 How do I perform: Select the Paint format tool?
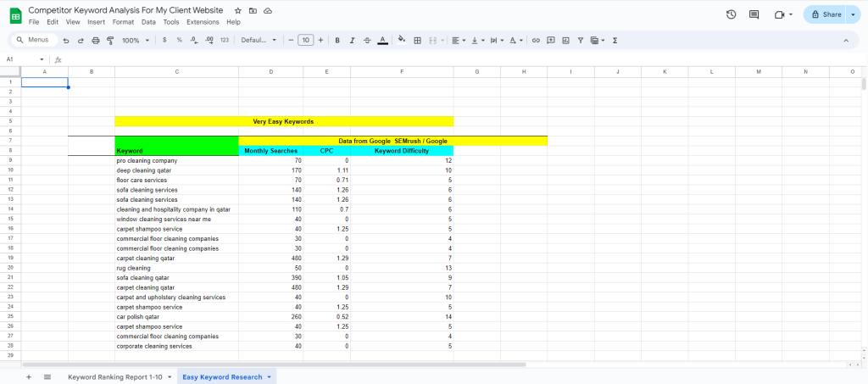tap(109, 40)
